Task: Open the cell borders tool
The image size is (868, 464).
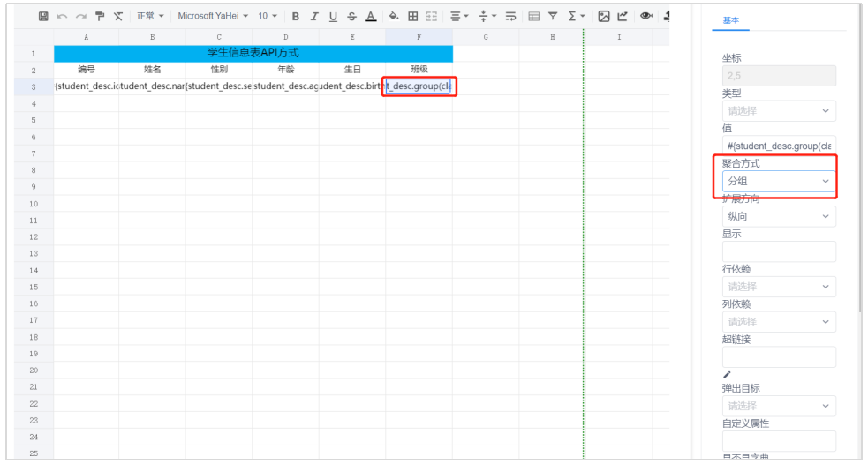Action: click(x=413, y=16)
